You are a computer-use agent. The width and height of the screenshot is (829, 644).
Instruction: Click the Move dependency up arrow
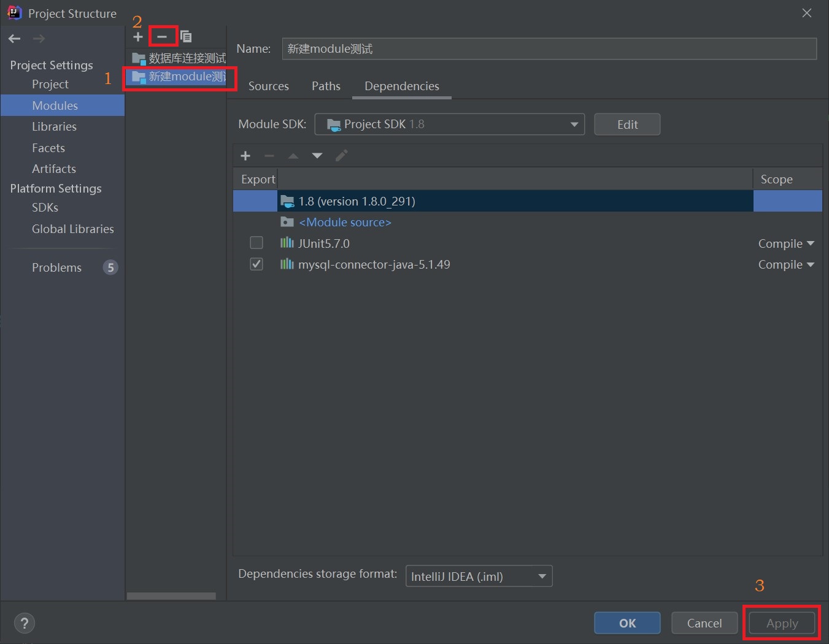tap(293, 156)
